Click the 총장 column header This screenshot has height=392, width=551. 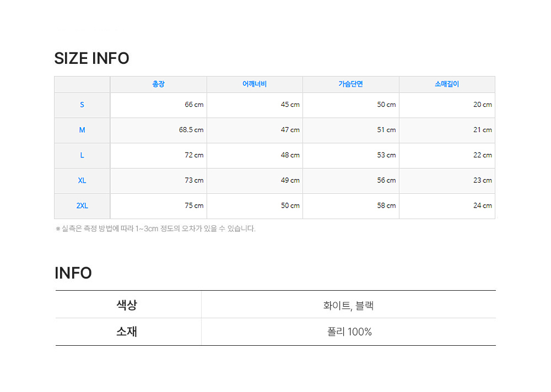click(158, 84)
